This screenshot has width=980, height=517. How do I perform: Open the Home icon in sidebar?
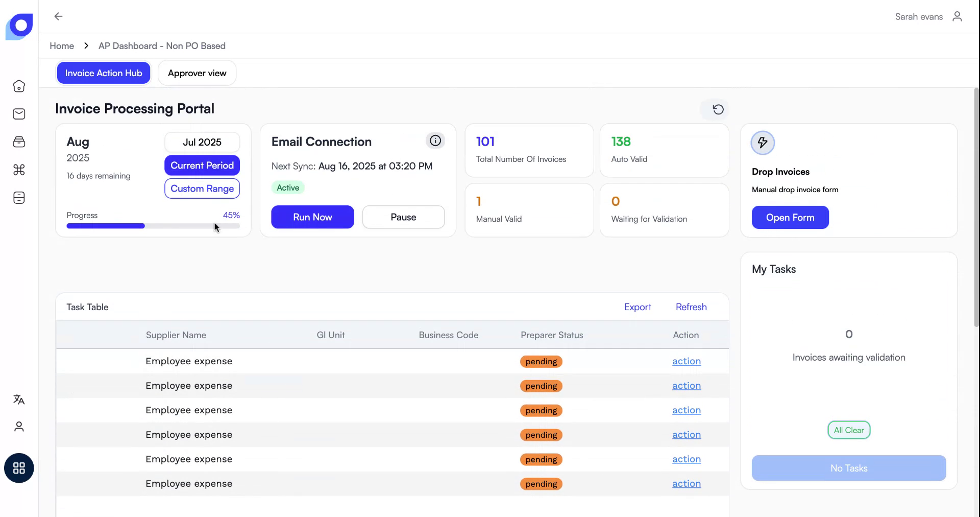click(19, 86)
